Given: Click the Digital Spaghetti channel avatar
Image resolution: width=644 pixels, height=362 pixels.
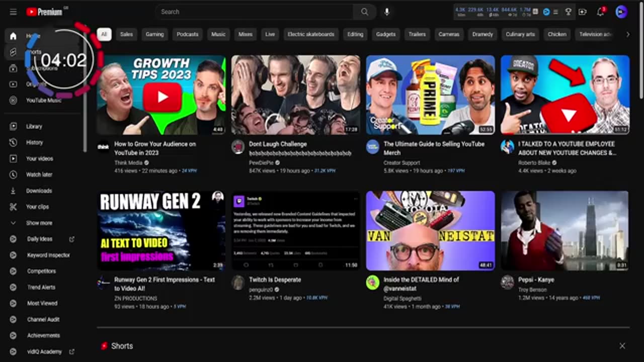Looking at the screenshot, I should tap(373, 283).
